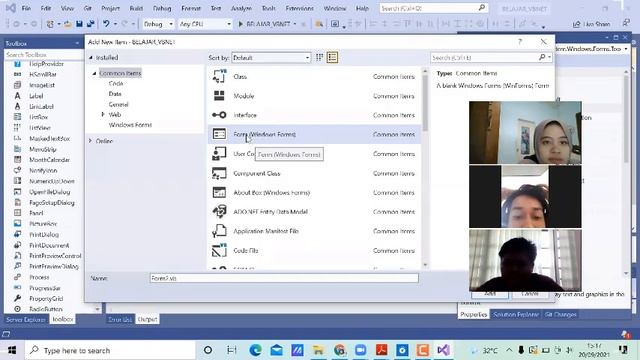
Task: Select the Component Class template
Action: [314, 173]
